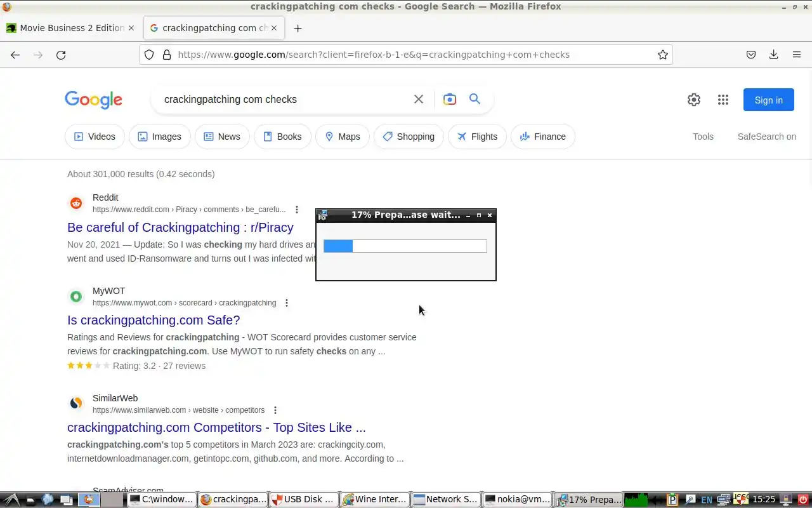Viewport: 812px width, 508px height.
Task: Switch to Network S... taskbar window
Action: point(446,500)
